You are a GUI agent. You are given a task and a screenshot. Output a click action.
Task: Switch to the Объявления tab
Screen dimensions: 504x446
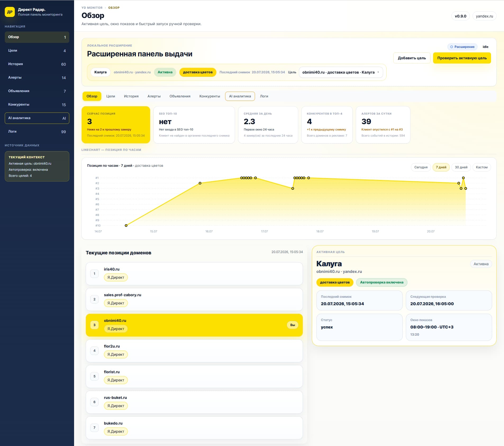[180, 96]
